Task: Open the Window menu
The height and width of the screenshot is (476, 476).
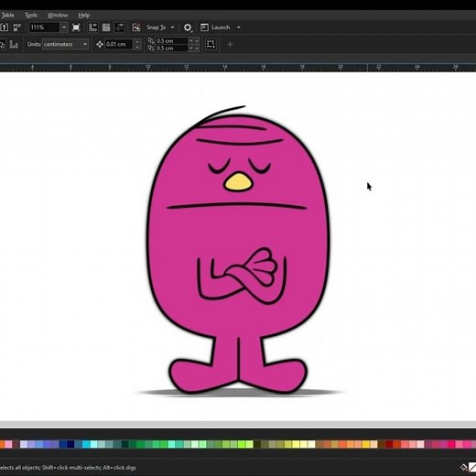Action: click(x=58, y=15)
